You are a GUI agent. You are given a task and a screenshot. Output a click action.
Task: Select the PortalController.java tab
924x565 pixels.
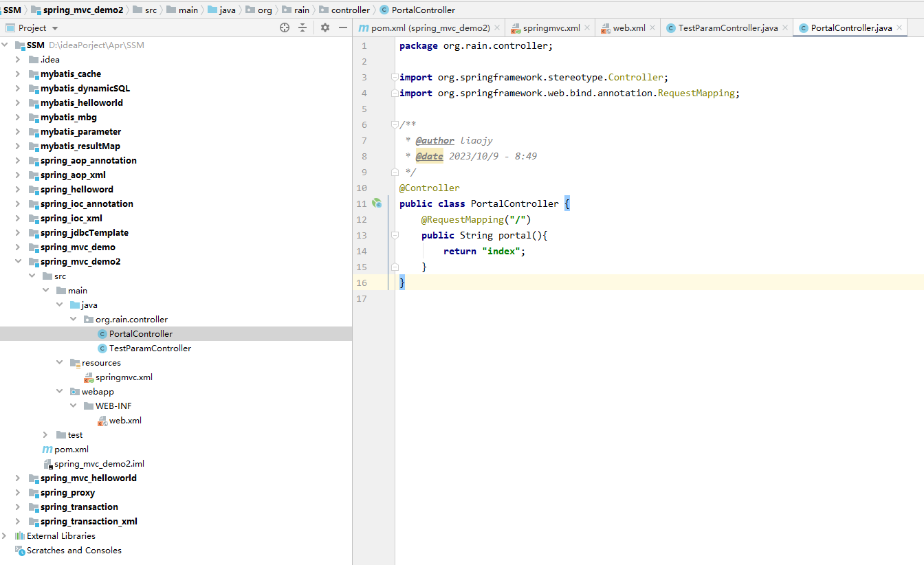point(850,28)
